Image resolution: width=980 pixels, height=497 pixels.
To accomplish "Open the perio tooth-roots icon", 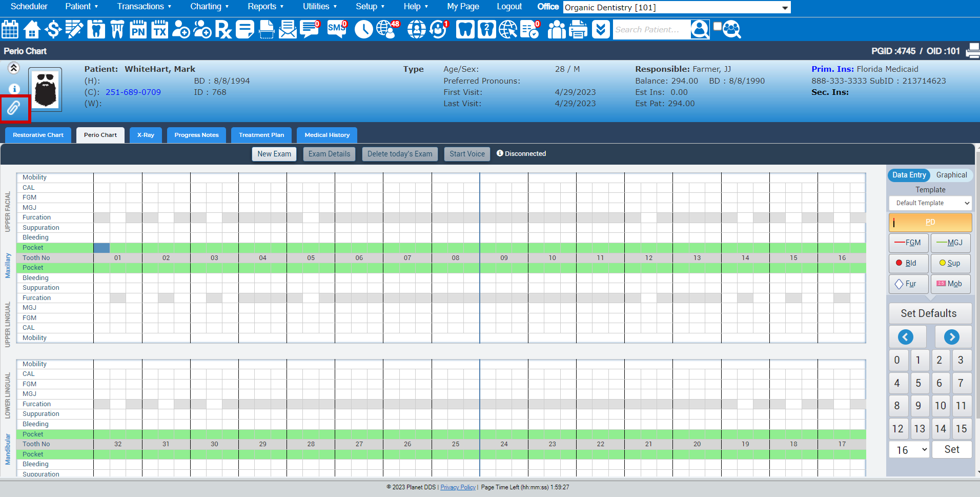I will click(117, 29).
